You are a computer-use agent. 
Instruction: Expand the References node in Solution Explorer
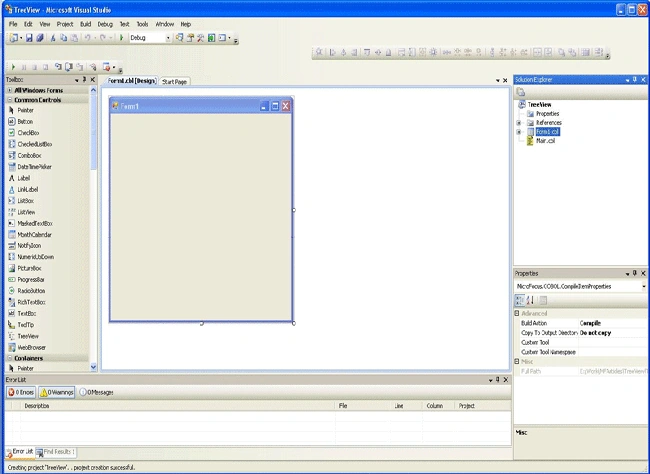[x=519, y=123]
